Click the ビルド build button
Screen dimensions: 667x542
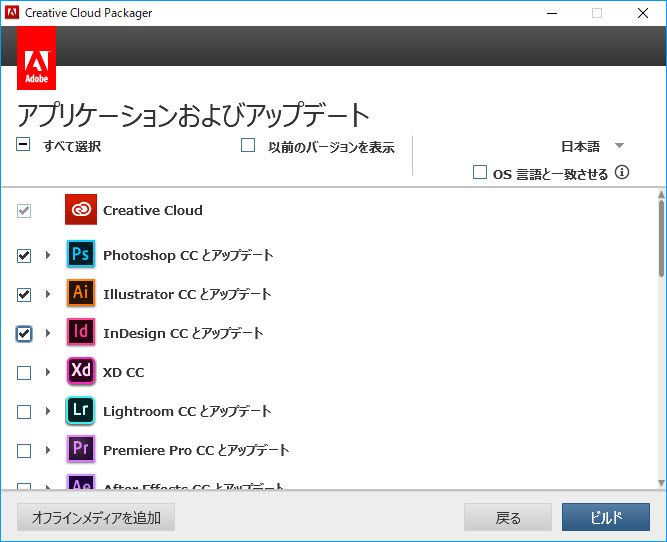pyautogui.click(x=606, y=517)
